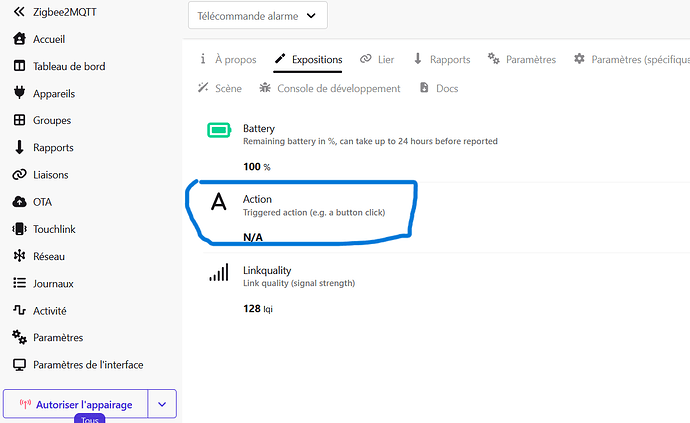Open the Lier tab
The image size is (690, 423).
(377, 59)
